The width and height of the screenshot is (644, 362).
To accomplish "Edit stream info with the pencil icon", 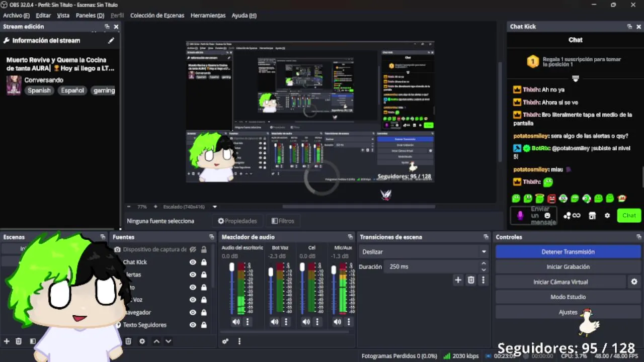I will coord(111,40).
